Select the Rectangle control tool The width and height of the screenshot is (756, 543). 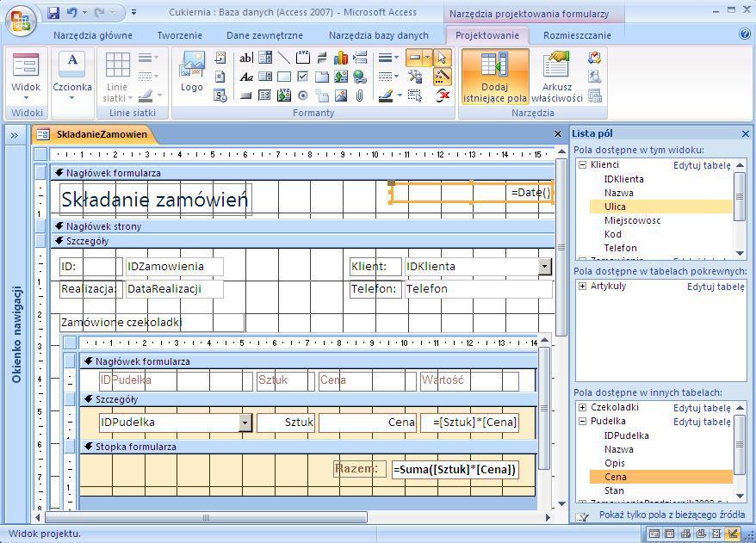pos(284,77)
